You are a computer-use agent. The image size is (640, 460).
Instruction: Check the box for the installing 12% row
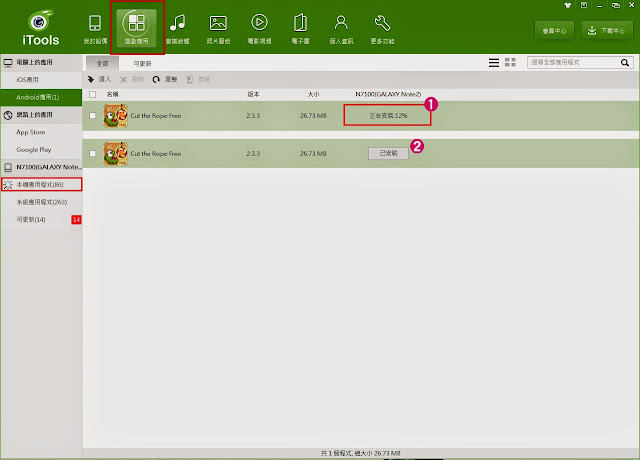pos(93,116)
